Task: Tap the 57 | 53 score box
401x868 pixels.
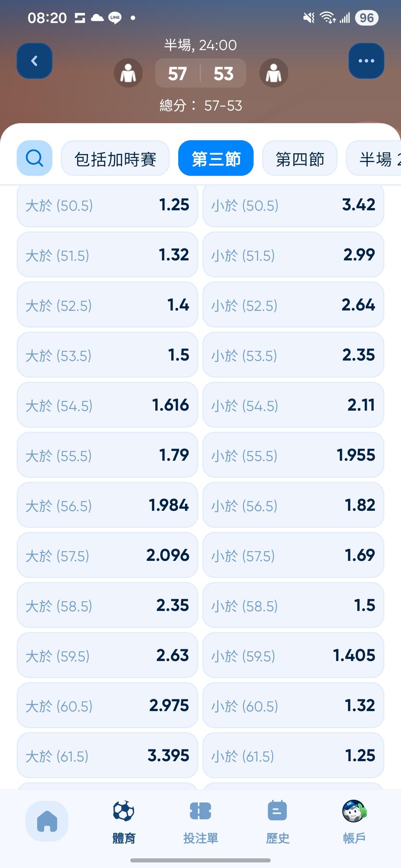Action: pos(200,73)
